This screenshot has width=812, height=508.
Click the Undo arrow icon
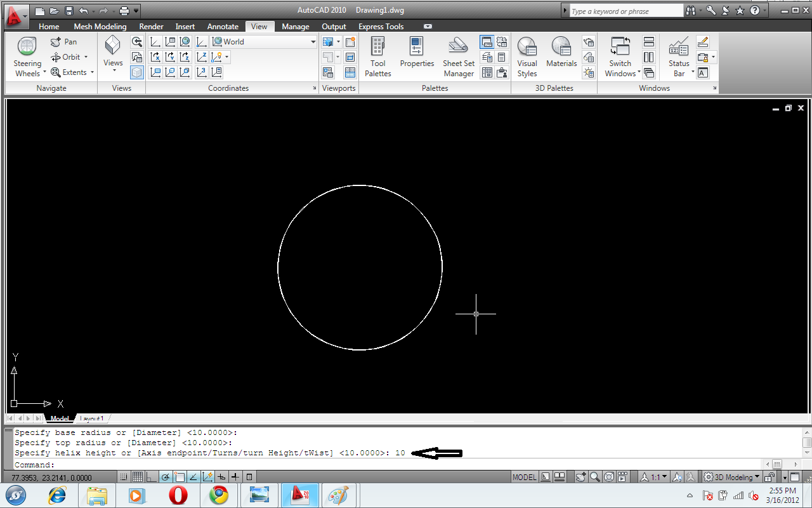coord(83,11)
